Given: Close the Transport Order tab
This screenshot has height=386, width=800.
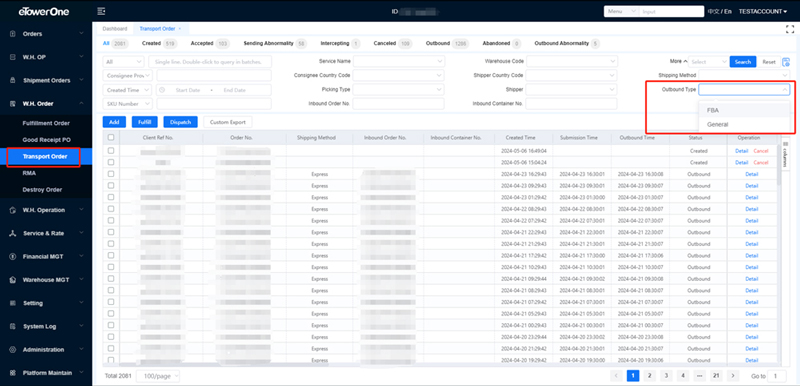Looking at the screenshot, I should tap(180, 29).
